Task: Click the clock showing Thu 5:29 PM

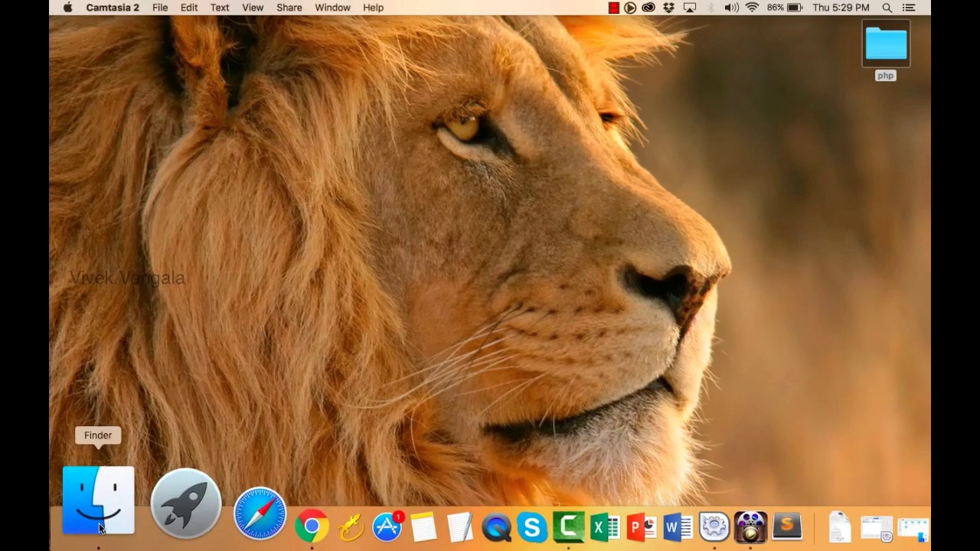Action: click(x=841, y=8)
